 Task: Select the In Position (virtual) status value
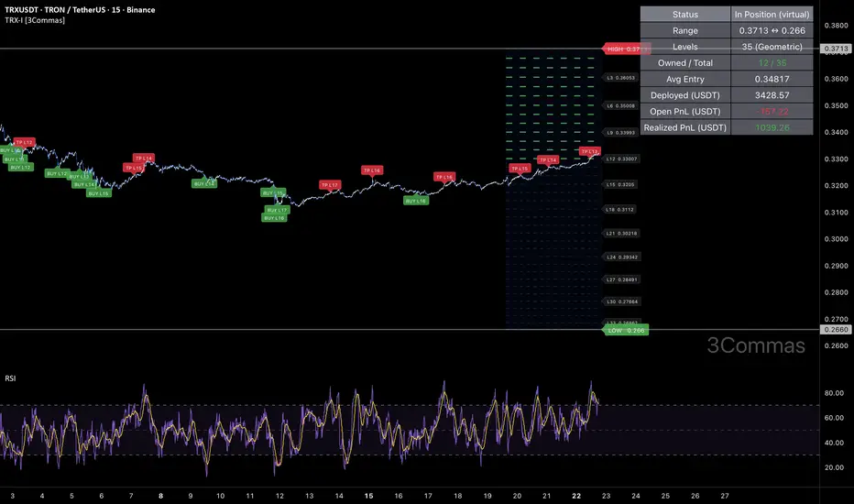tap(772, 14)
